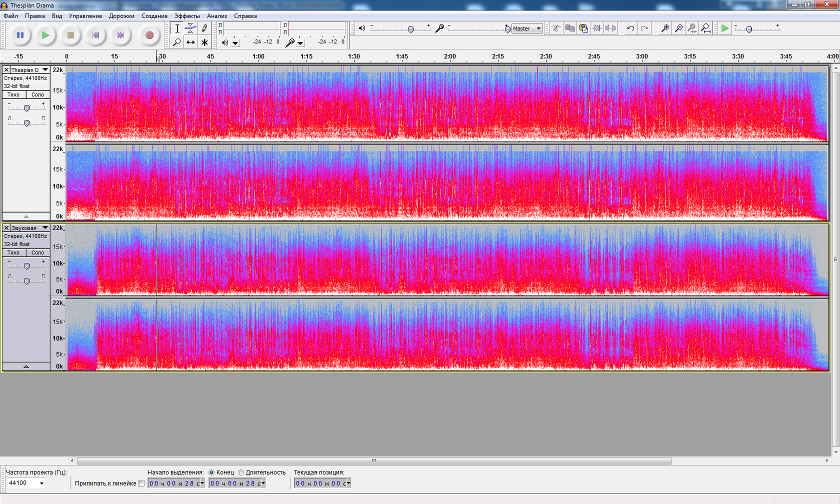Select the Draw pencil tool
The width and height of the screenshot is (840, 504).
coord(204,28)
